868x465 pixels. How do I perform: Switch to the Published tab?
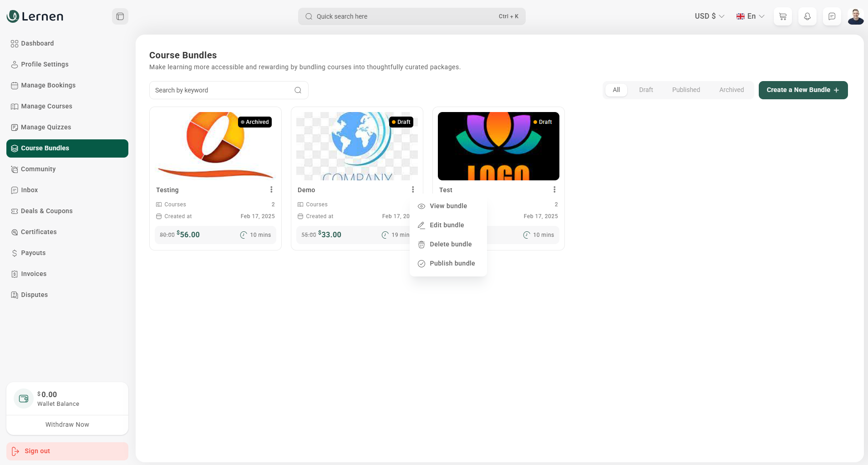pyautogui.click(x=685, y=90)
